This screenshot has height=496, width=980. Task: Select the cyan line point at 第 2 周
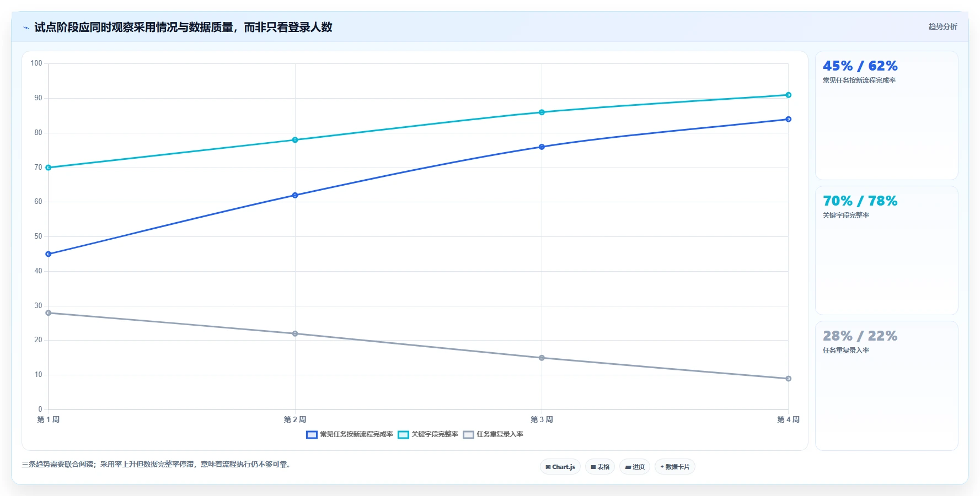tap(295, 140)
